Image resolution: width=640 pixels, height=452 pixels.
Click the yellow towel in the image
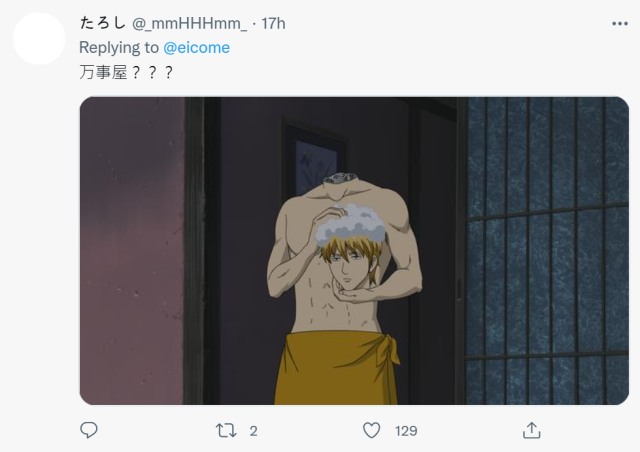(337, 367)
